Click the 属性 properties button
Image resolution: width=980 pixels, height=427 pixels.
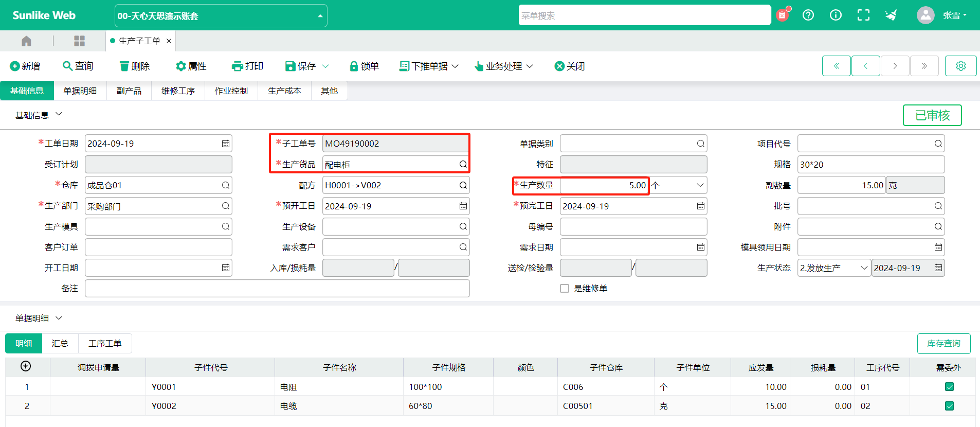coord(191,66)
